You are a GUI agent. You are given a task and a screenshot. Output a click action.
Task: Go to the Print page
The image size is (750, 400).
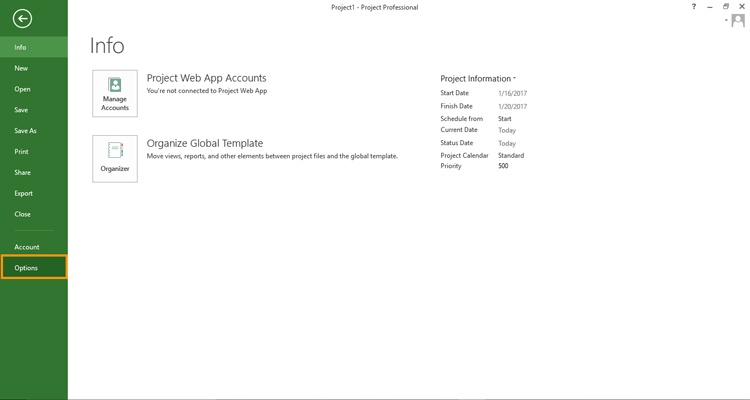[34, 152]
